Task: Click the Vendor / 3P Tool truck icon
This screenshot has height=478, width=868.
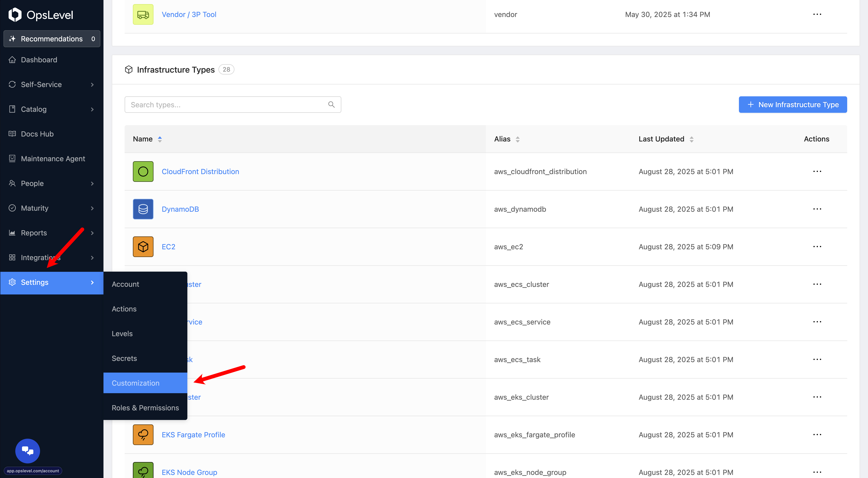Action: pyautogui.click(x=143, y=14)
